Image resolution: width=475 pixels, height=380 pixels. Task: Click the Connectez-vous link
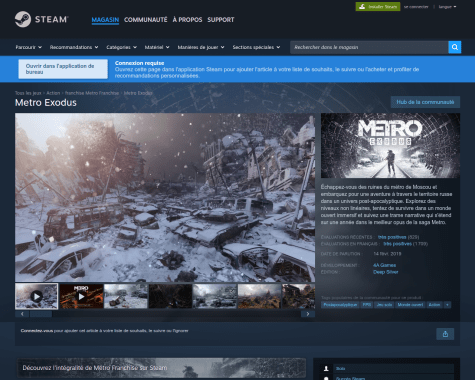37,331
